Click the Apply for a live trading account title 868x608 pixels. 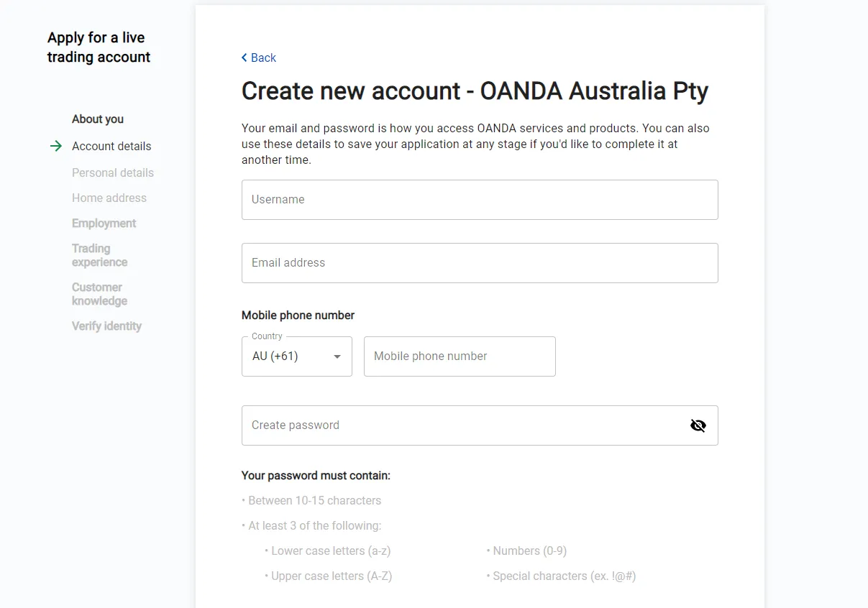[99, 47]
